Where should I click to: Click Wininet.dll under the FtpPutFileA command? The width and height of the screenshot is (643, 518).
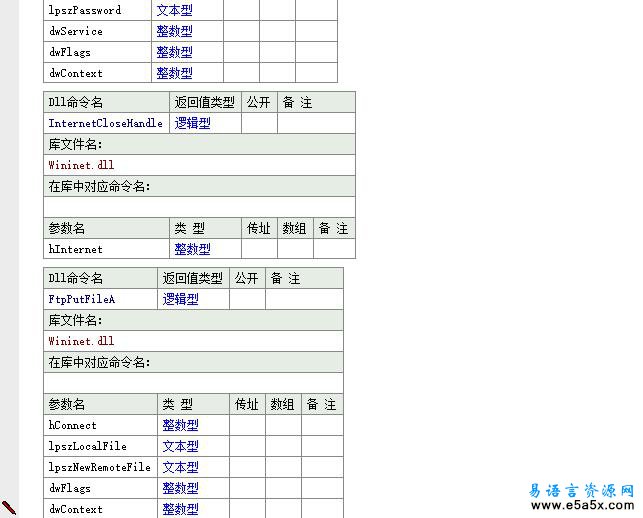[x=81, y=341]
